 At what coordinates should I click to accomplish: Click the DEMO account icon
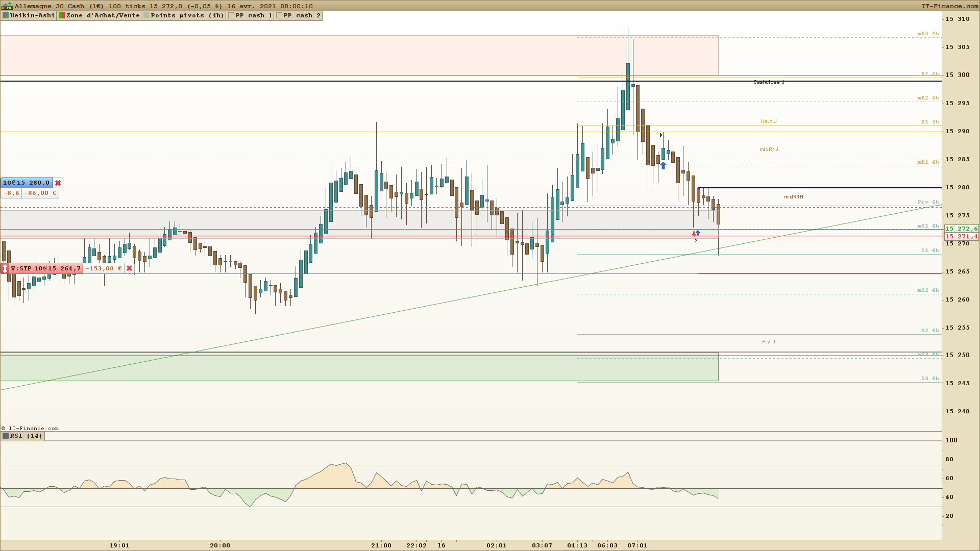click(x=7, y=6)
